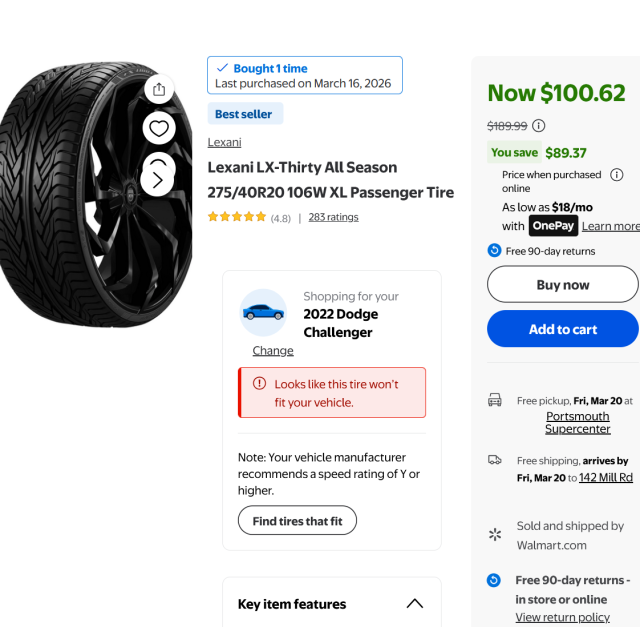640x627 pixels.
Task: Change the selected vehicle
Action: point(273,351)
